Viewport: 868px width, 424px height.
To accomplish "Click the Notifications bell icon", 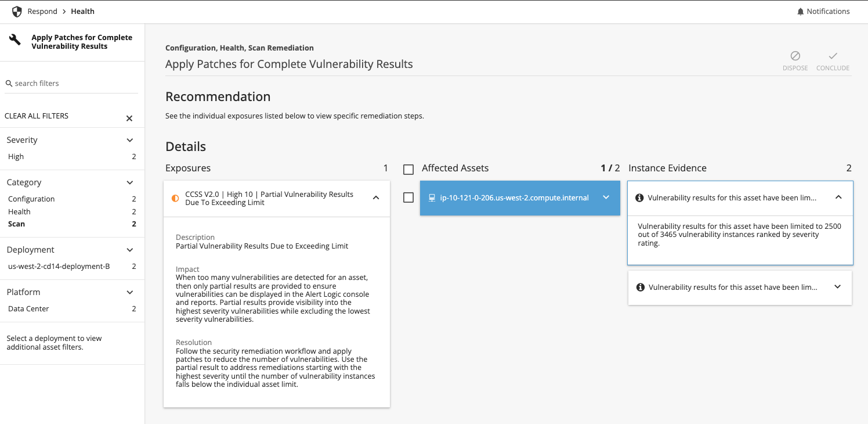I will 801,12.
